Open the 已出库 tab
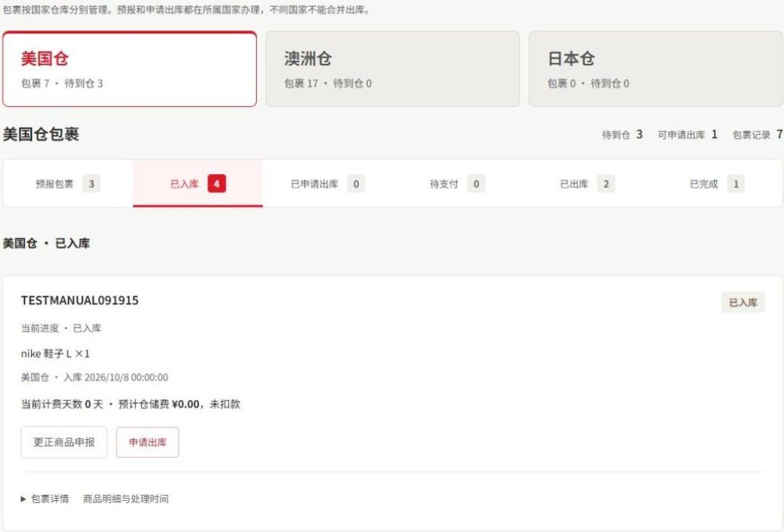 [x=587, y=184]
